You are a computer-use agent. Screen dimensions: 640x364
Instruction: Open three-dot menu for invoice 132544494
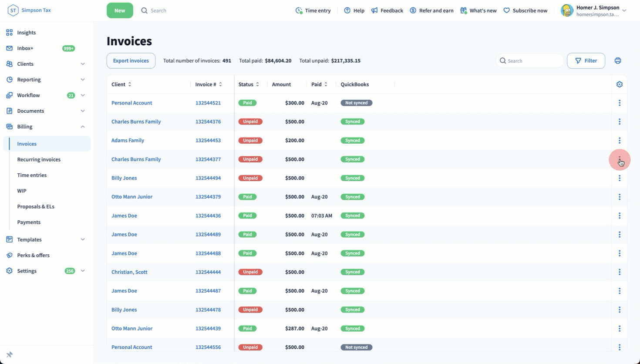point(619,178)
